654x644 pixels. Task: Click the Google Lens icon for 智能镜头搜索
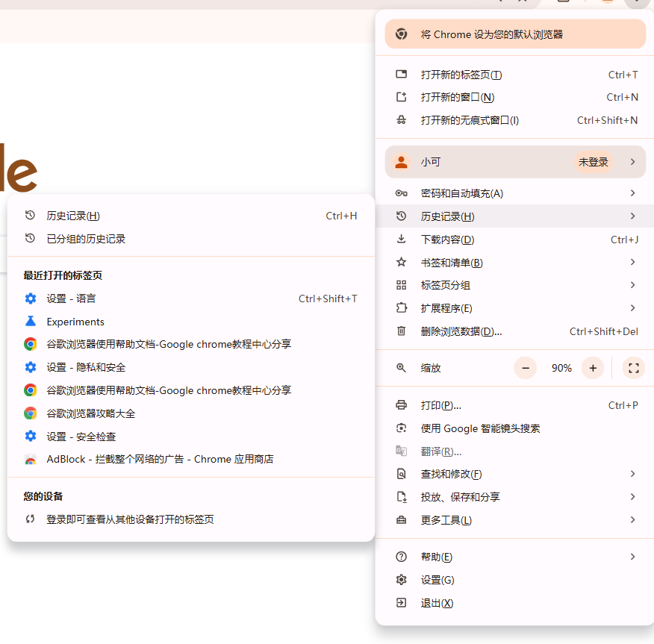tap(401, 428)
